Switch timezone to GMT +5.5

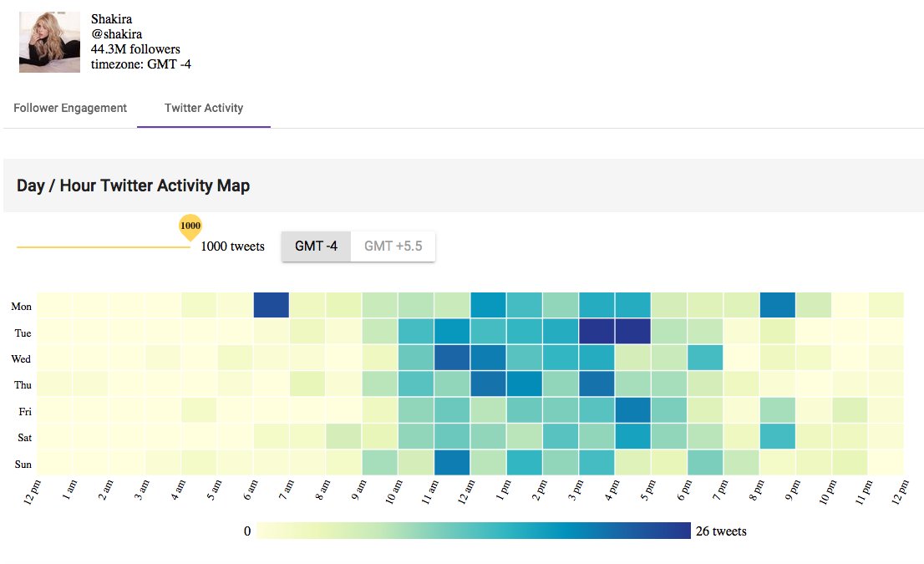pyautogui.click(x=393, y=246)
